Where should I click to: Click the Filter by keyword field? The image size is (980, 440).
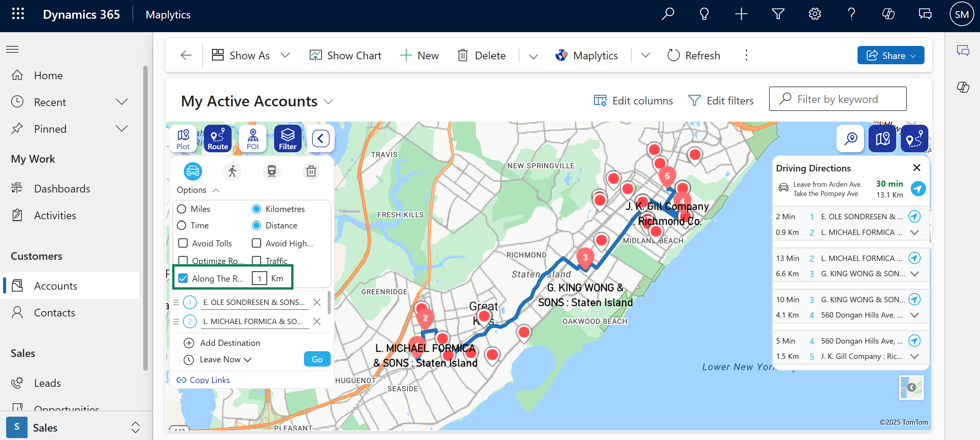coord(838,99)
